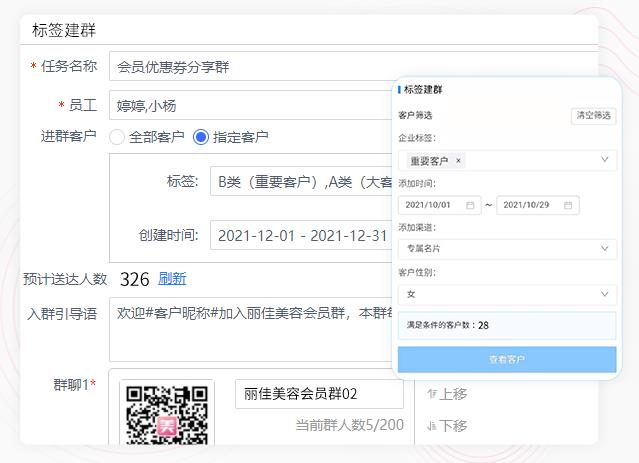This screenshot has width=639, height=463.
Task: Click the 标签建群 page title
Action: pos(64,30)
